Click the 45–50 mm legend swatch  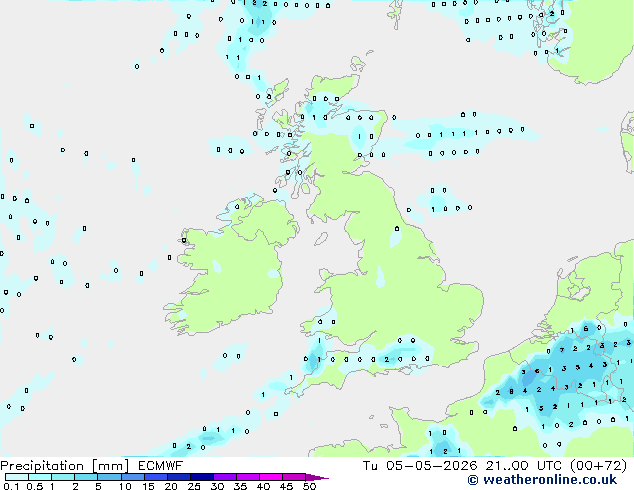click(294, 477)
